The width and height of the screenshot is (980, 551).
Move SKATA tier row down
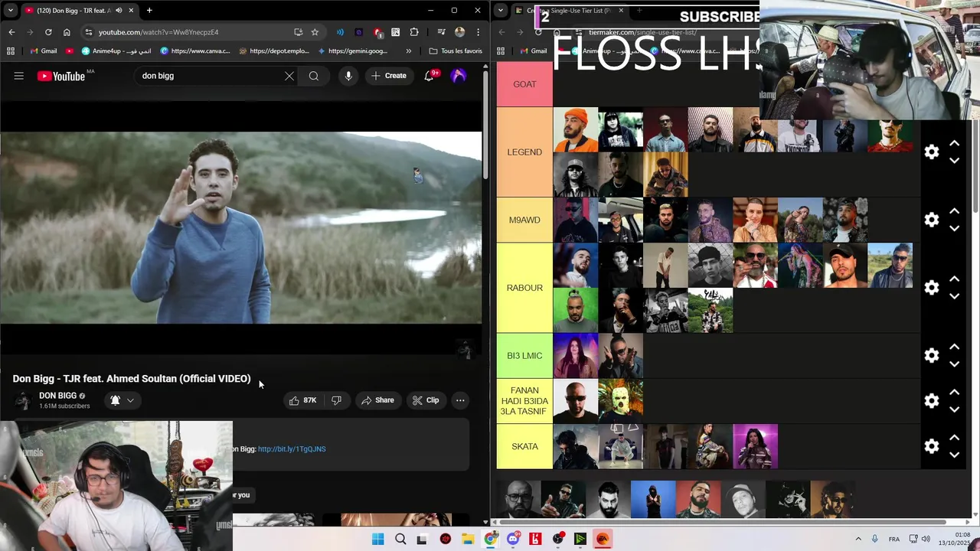point(954,455)
